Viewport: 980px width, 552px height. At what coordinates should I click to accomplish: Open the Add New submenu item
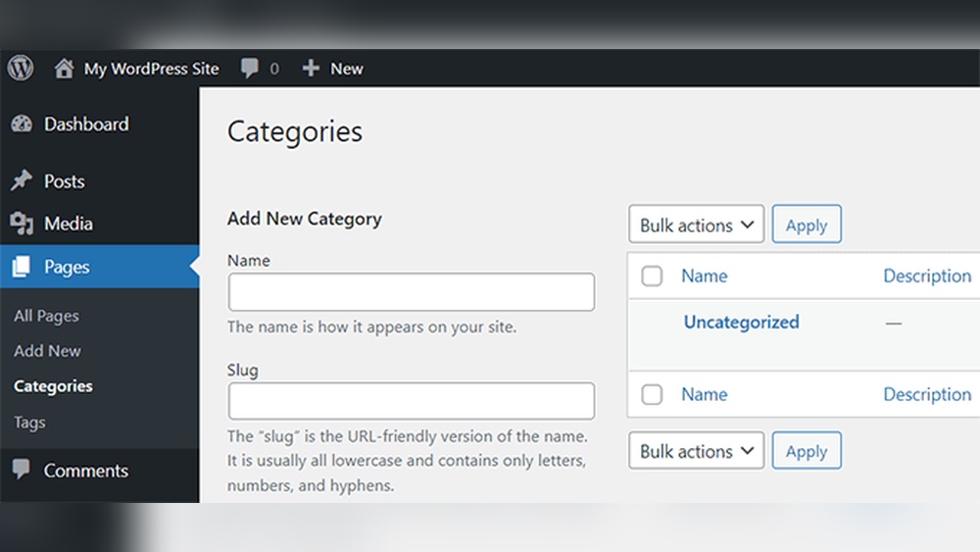click(x=47, y=351)
